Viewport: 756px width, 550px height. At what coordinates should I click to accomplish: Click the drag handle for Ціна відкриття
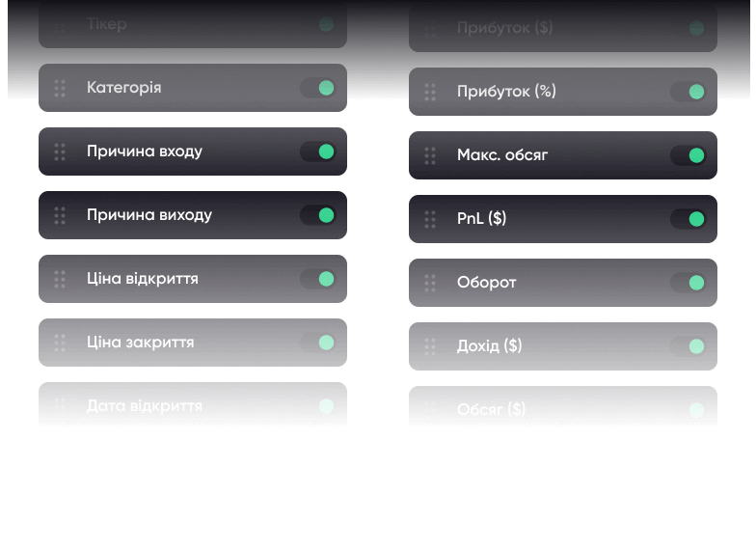click(x=60, y=279)
